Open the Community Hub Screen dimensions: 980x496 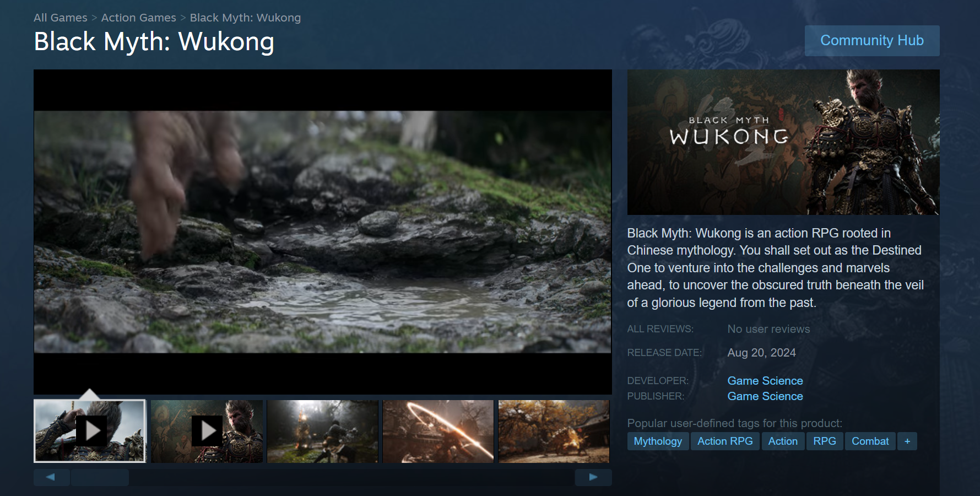(872, 40)
